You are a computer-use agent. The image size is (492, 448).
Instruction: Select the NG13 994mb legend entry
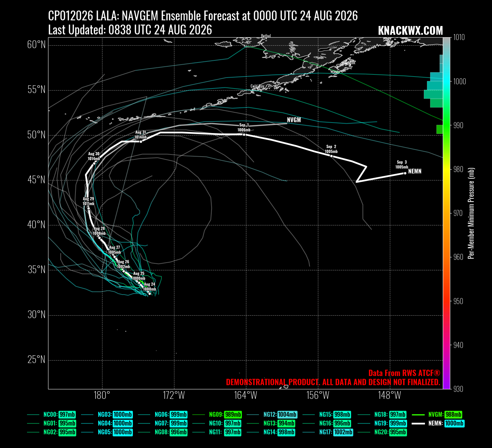[x=271, y=423]
